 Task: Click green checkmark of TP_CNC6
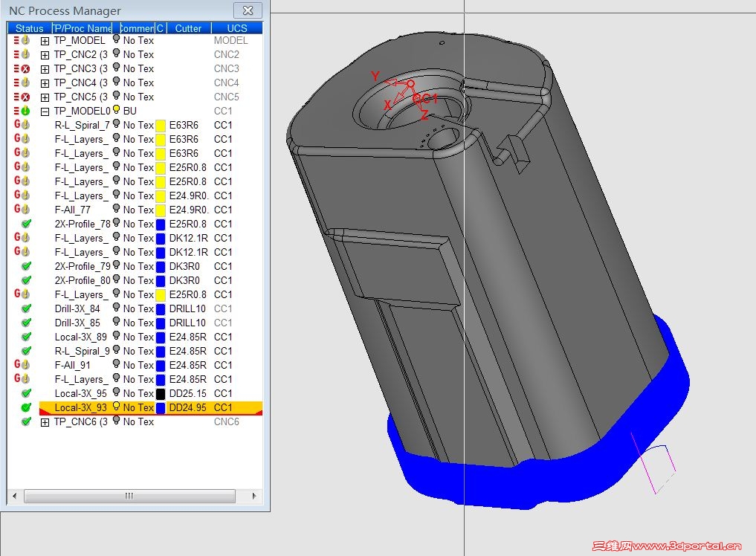coord(27,421)
